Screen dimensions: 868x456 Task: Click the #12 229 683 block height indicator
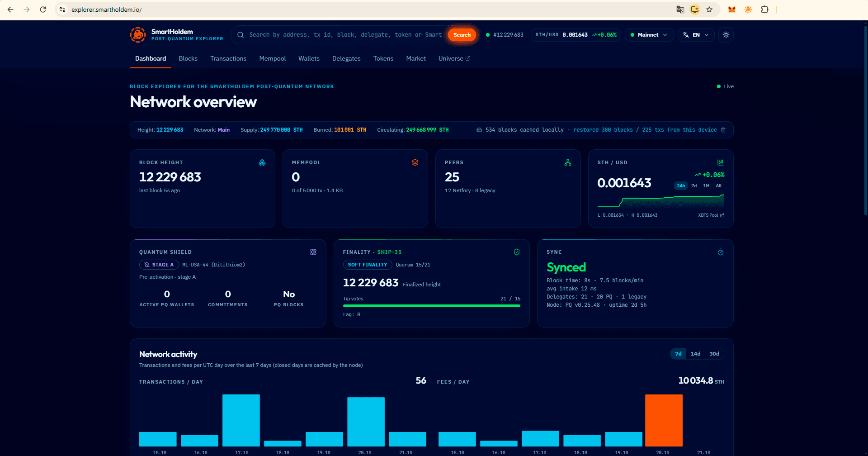point(505,35)
